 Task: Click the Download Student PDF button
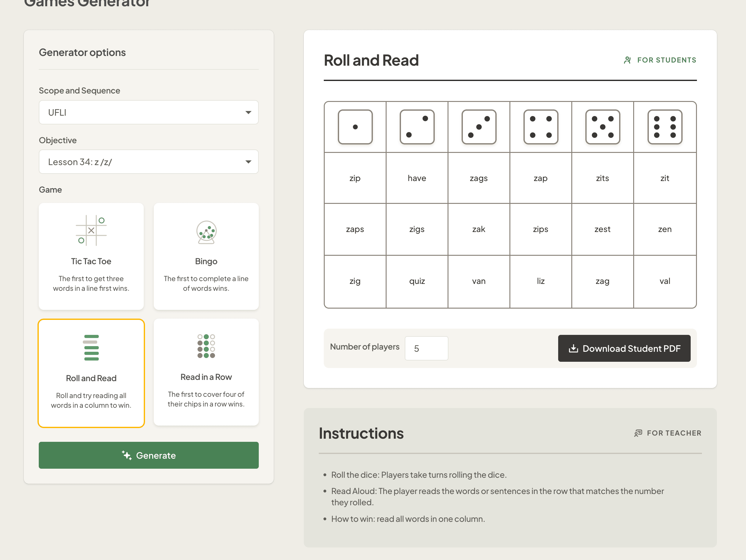[624, 348]
